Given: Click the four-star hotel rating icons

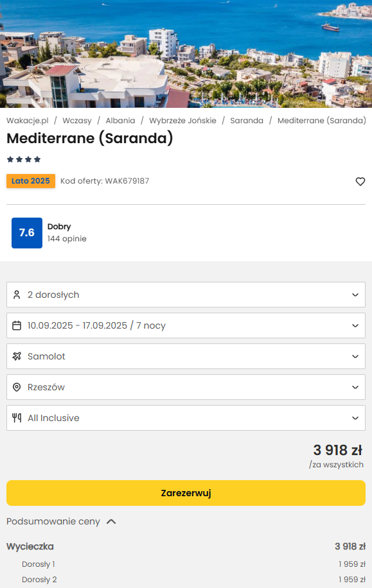Looking at the screenshot, I should pos(24,159).
